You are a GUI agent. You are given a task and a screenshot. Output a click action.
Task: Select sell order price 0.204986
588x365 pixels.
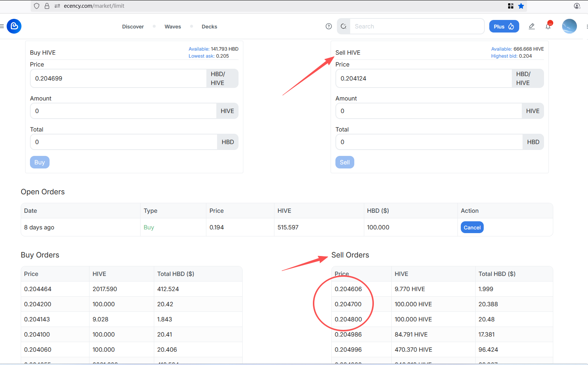pyautogui.click(x=348, y=334)
